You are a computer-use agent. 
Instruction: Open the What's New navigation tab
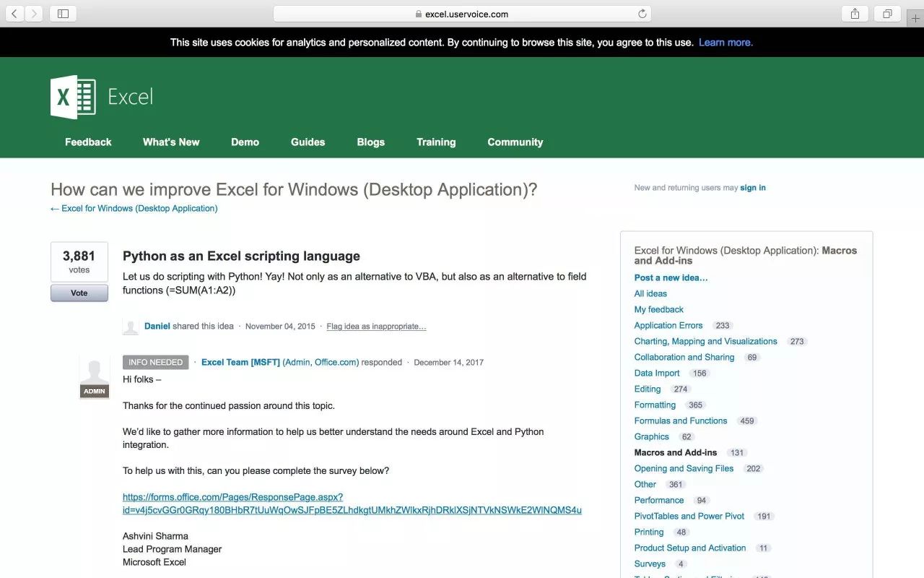[x=171, y=142]
